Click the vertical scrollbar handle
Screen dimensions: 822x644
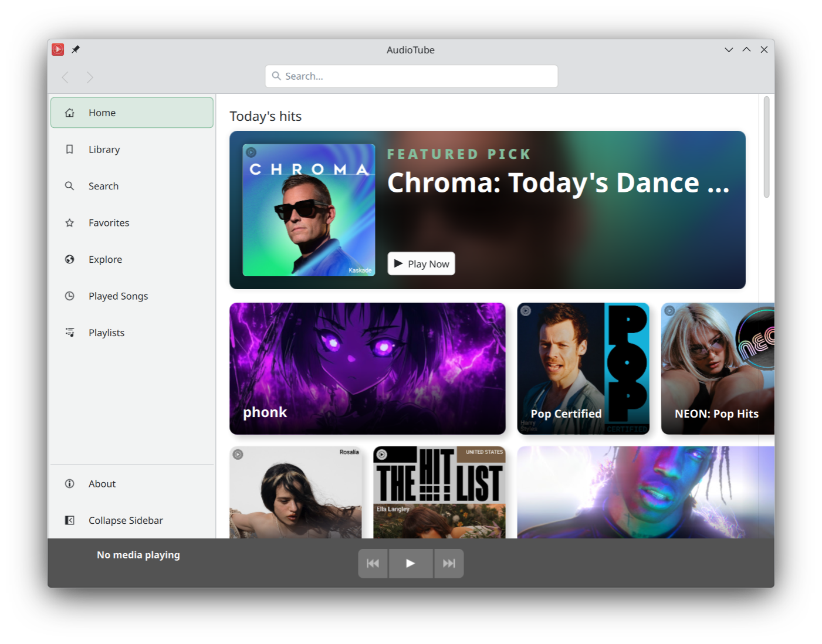pos(766,147)
